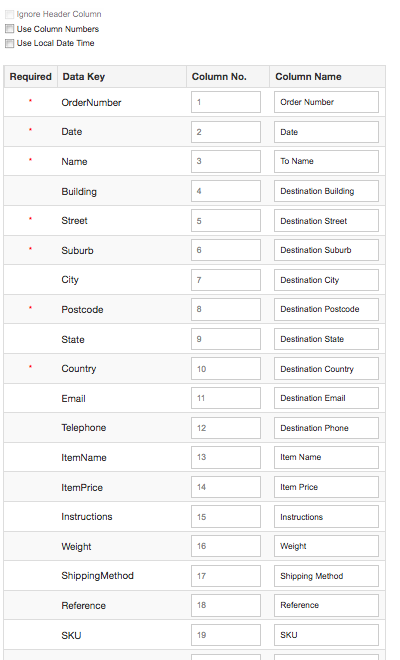Screen dimensions: 400x660
Task: Click the Destination City column name field
Action: click(x=326, y=280)
